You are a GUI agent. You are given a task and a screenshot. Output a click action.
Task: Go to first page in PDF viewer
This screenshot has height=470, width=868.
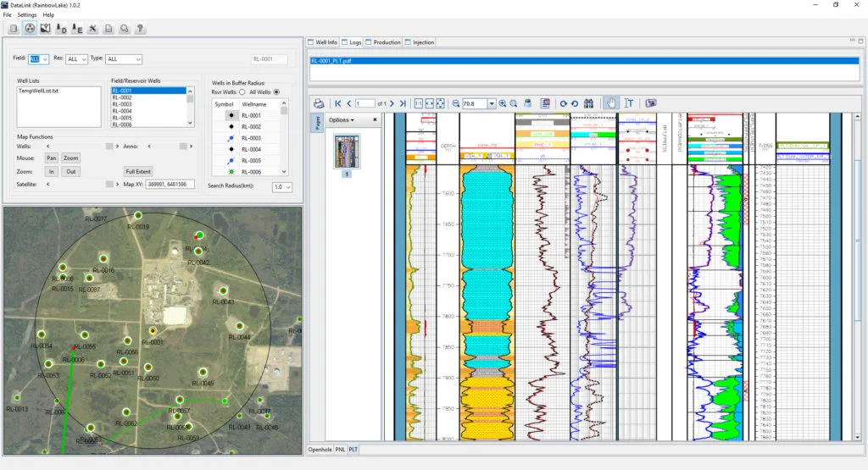(x=338, y=103)
